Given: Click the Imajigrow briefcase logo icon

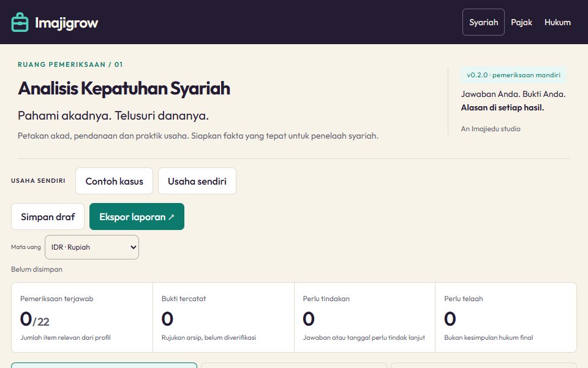Looking at the screenshot, I should point(20,22).
